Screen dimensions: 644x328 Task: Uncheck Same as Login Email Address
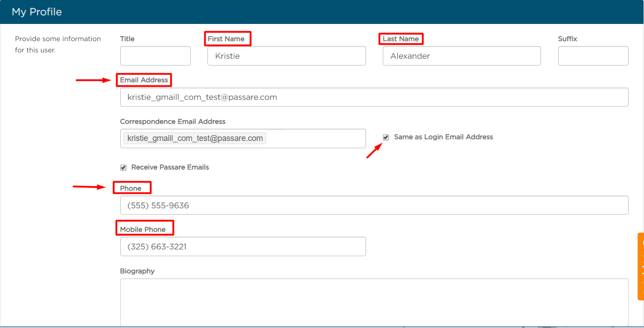[x=386, y=137]
